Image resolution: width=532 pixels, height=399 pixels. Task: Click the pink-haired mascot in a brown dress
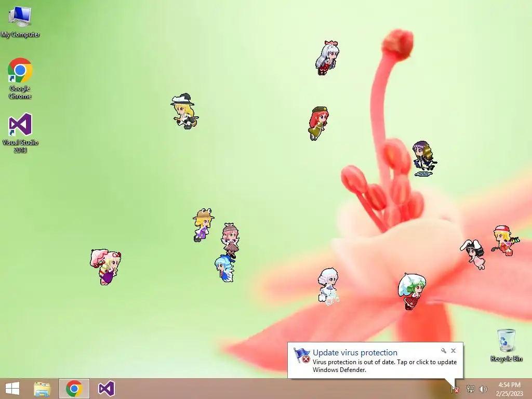click(x=230, y=240)
